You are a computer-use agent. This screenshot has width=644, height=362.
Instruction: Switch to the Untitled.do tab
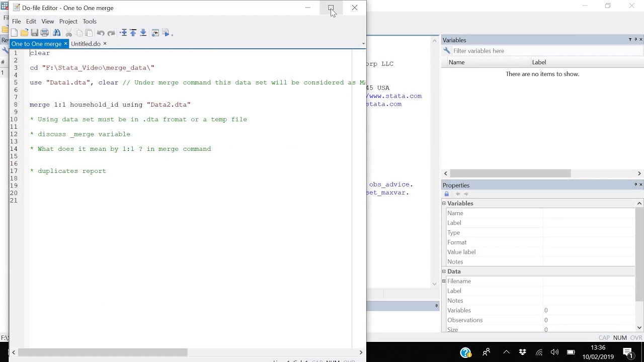[x=86, y=44]
